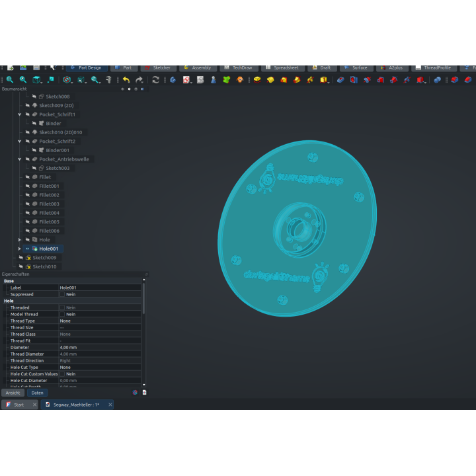Viewport: 476px width, 476px height.
Task: Toggle the Model Thread checkbox
Action: pos(62,314)
